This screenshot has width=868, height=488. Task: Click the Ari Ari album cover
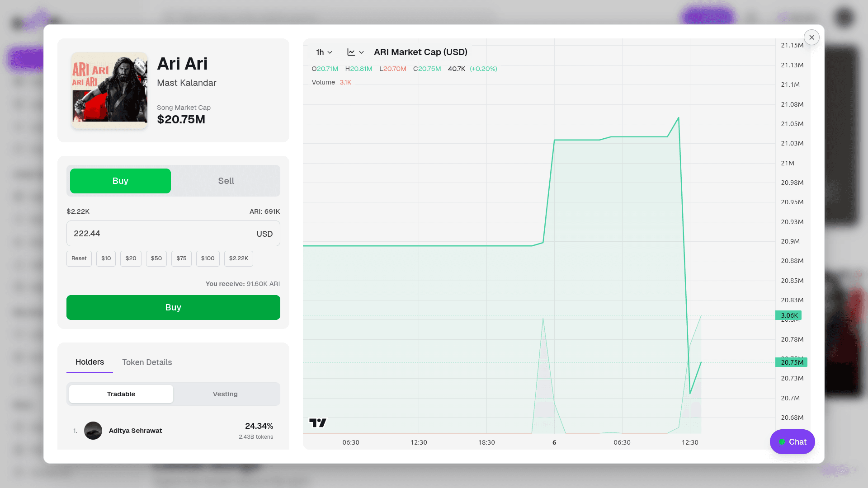coord(110,90)
